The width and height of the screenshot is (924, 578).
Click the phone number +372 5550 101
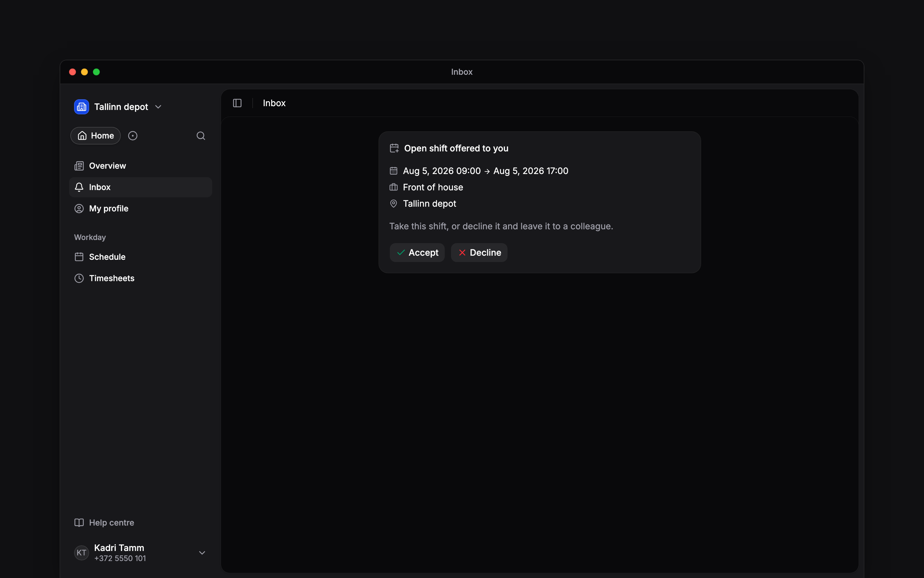click(x=120, y=559)
